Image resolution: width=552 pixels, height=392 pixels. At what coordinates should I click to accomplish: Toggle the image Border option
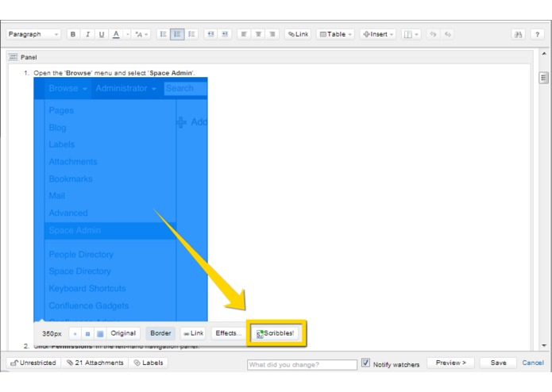point(160,333)
